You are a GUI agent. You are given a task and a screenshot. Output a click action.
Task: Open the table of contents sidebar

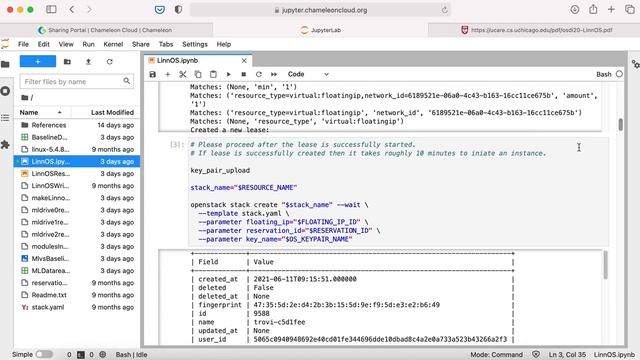pyautogui.click(x=5, y=118)
